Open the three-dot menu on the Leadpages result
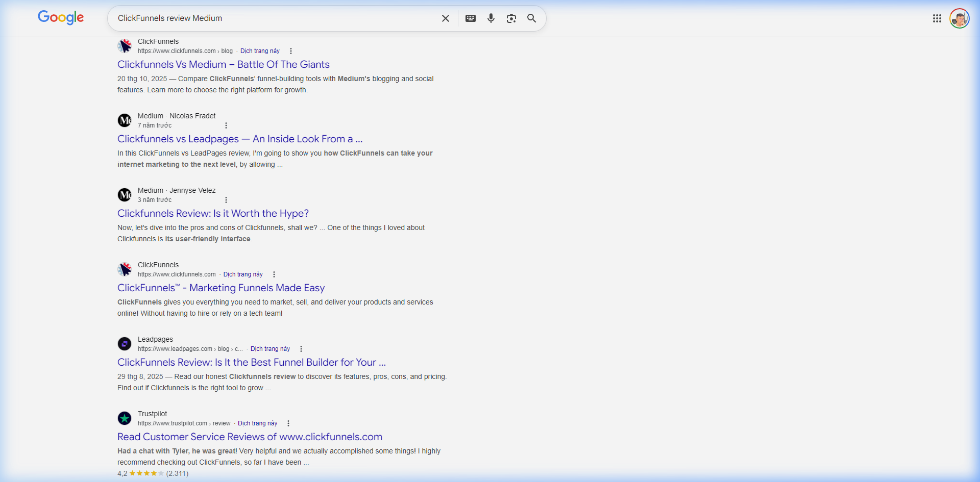 301,349
